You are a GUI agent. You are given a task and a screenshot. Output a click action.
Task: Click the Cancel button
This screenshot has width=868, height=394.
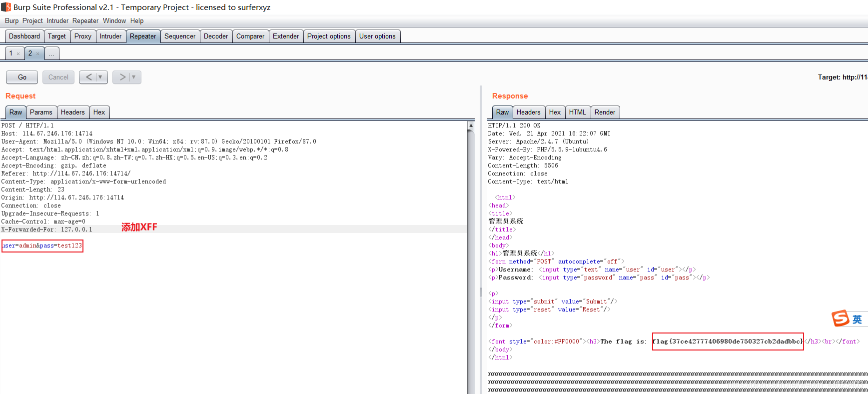pyautogui.click(x=58, y=77)
